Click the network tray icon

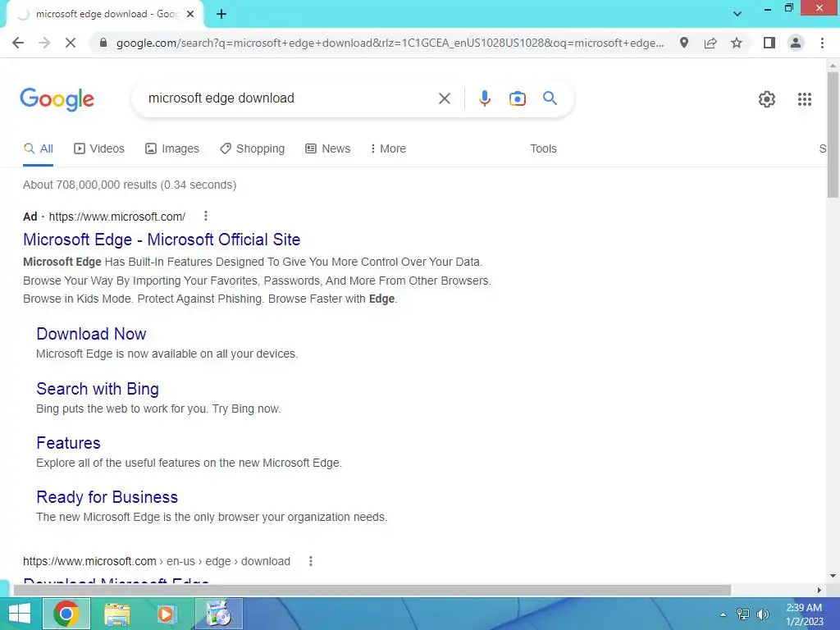point(743,614)
